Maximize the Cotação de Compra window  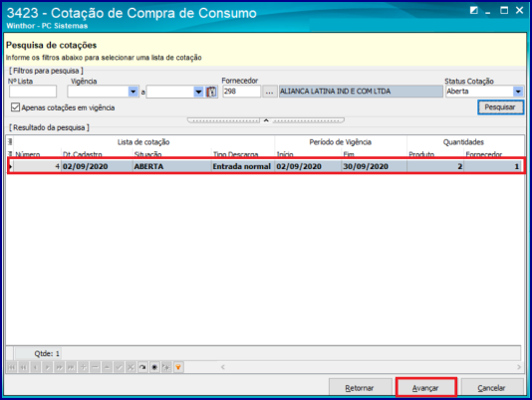[x=504, y=11]
